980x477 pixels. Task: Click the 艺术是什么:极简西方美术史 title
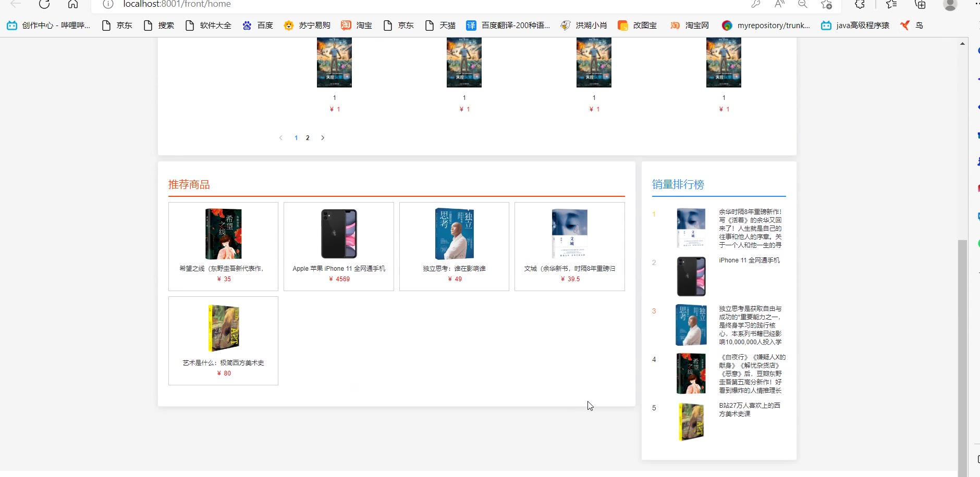click(x=223, y=363)
